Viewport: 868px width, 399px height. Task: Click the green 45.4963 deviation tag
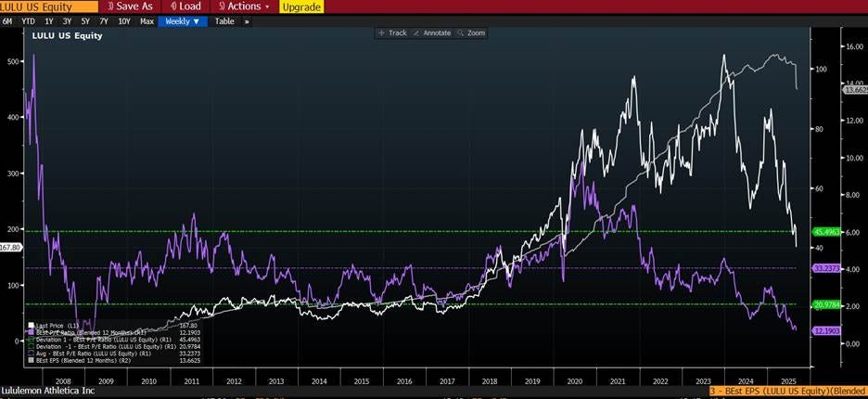[x=824, y=232]
